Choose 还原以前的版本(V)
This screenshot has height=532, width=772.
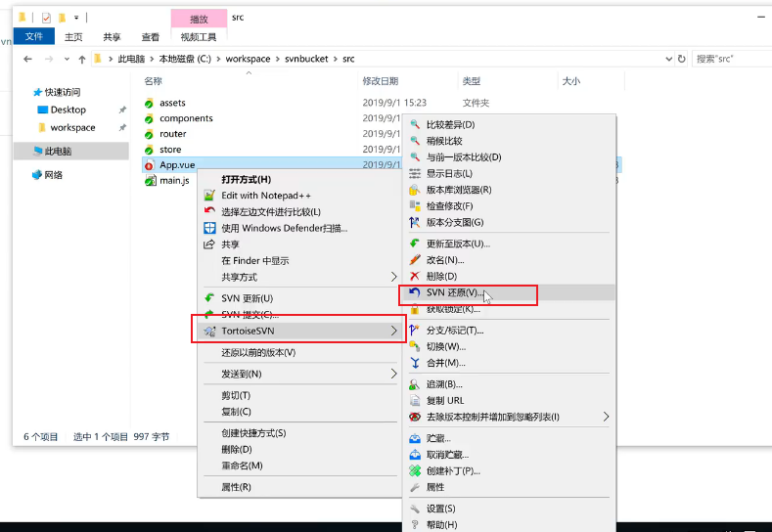pyautogui.click(x=258, y=352)
